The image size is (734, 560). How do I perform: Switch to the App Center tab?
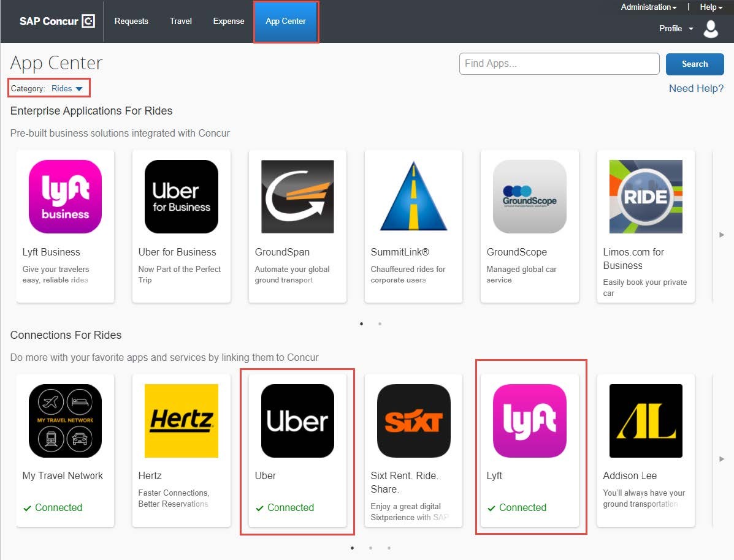(286, 21)
